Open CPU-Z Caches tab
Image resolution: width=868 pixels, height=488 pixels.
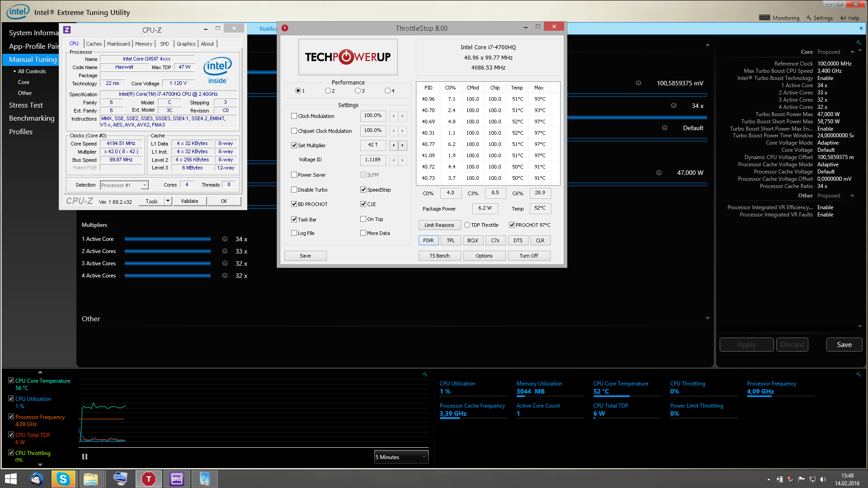94,44
